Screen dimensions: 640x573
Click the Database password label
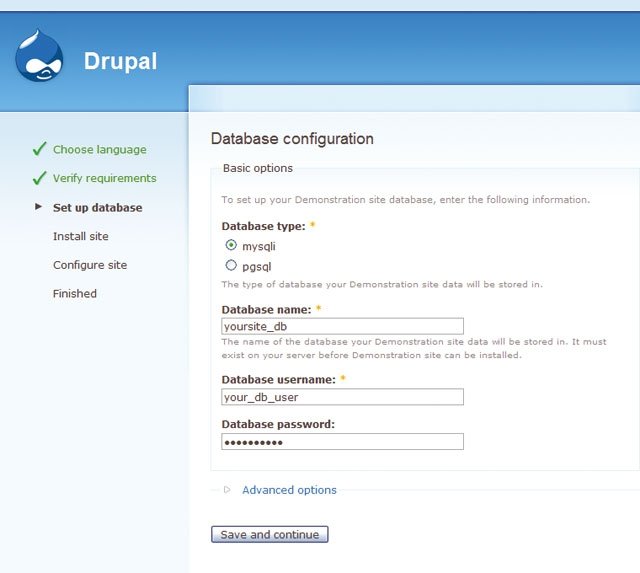coord(278,424)
